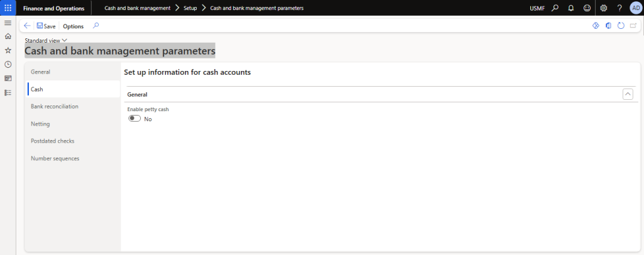Screen dimensions: 644x255
Task: Open the Home icon in left sidebar
Action: tap(8, 36)
